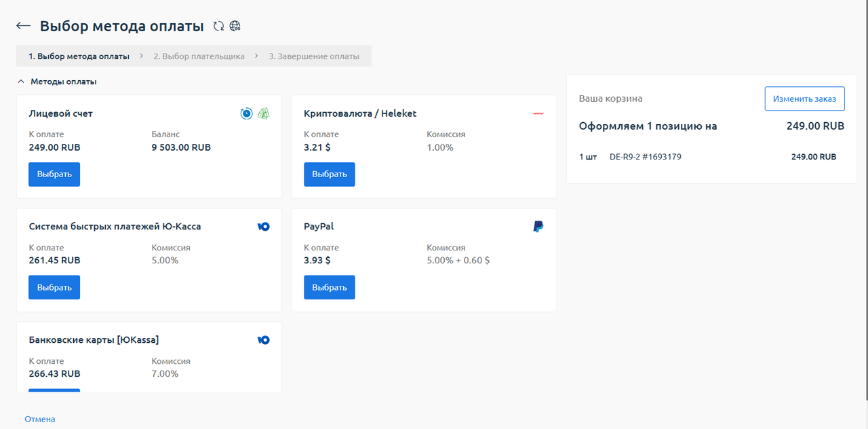This screenshot has height=429, width=868.
Task: Click the Выбор метода оплаты page title
Action: 122,26
